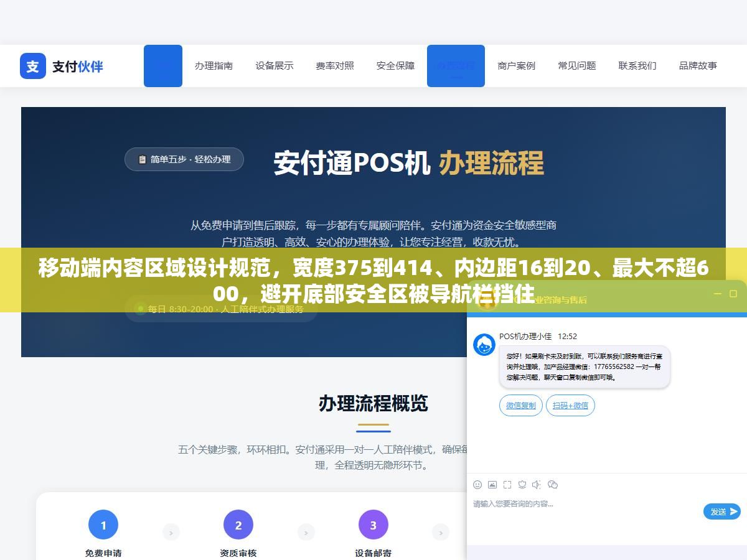Image resolution: width=747 pixels, height=560 pixels.
Task: Open the 设备展示 nav item
Action: click(274, 65)
